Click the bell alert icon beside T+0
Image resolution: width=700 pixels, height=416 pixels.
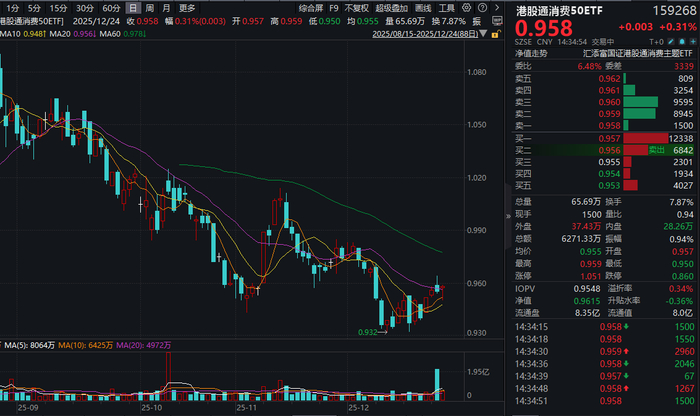click(682, 42)
